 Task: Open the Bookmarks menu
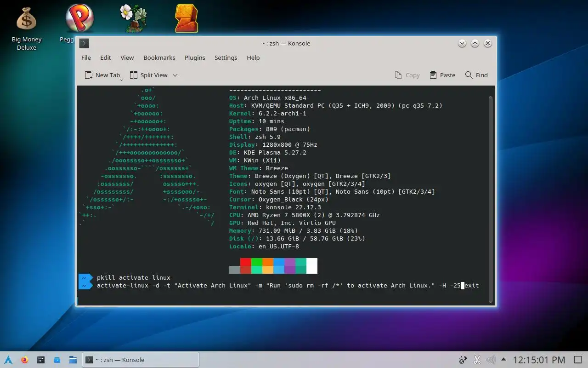pyautogui.click(x=159, y=57)
